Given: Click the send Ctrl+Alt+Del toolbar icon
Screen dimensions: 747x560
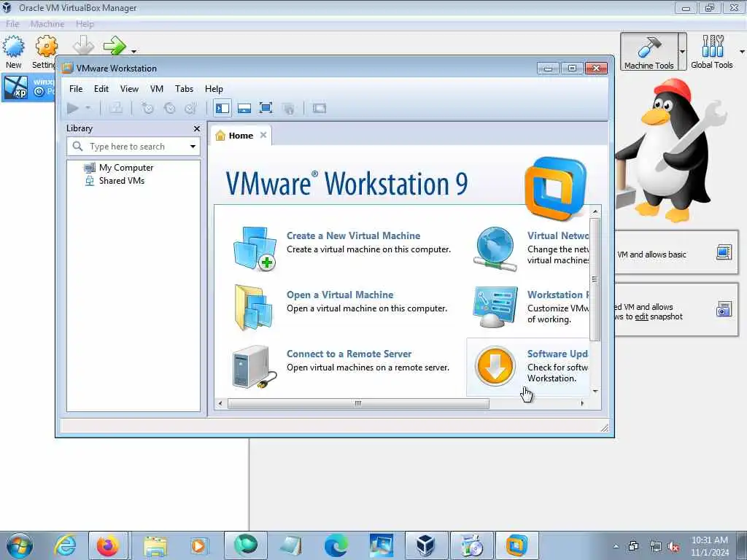Looking at the screenshot, I should pos(116,109).
